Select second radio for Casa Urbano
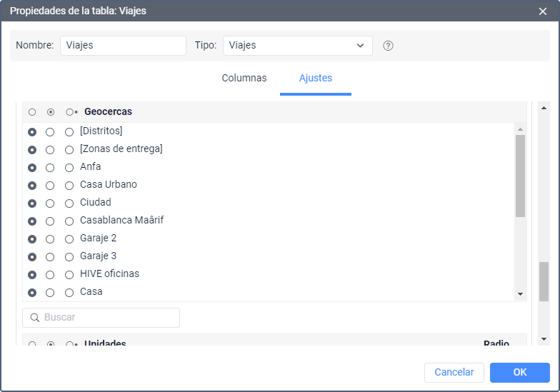The width and height of the screenshot is (560, 392). tap(50, 186)
